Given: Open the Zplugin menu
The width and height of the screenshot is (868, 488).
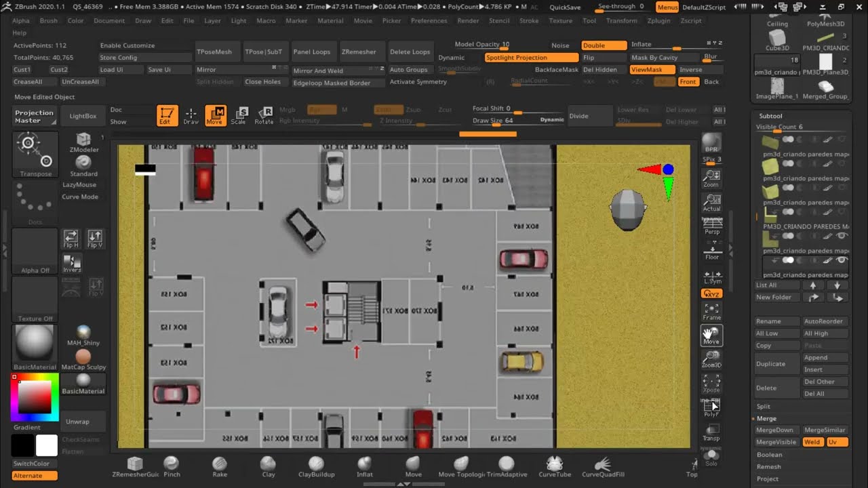Looking at the screenshot, I should pos(658,20).
